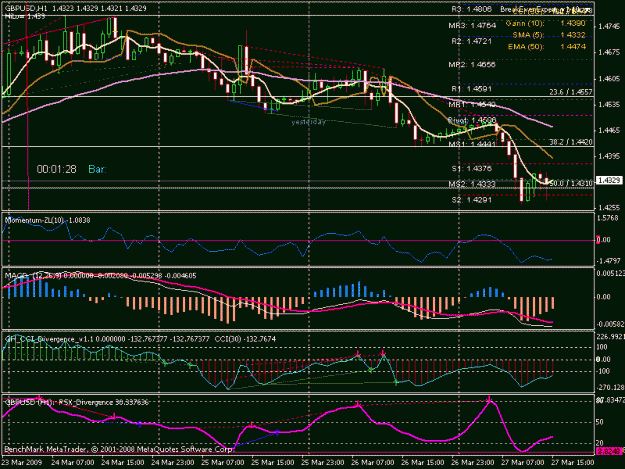Select the 38.2 / 1.4420 Fibonacci label

(x=571, y=142)
